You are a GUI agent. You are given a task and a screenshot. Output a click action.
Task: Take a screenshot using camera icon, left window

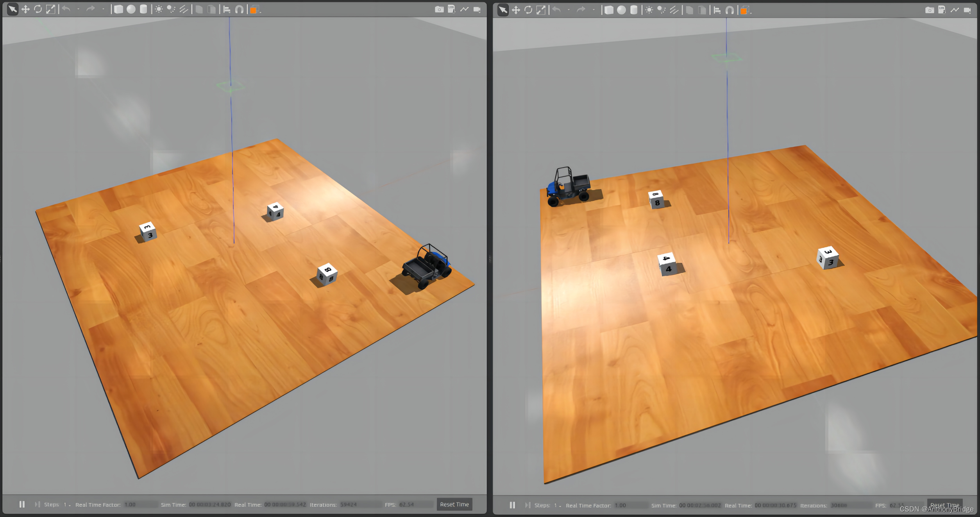[439, 9]
